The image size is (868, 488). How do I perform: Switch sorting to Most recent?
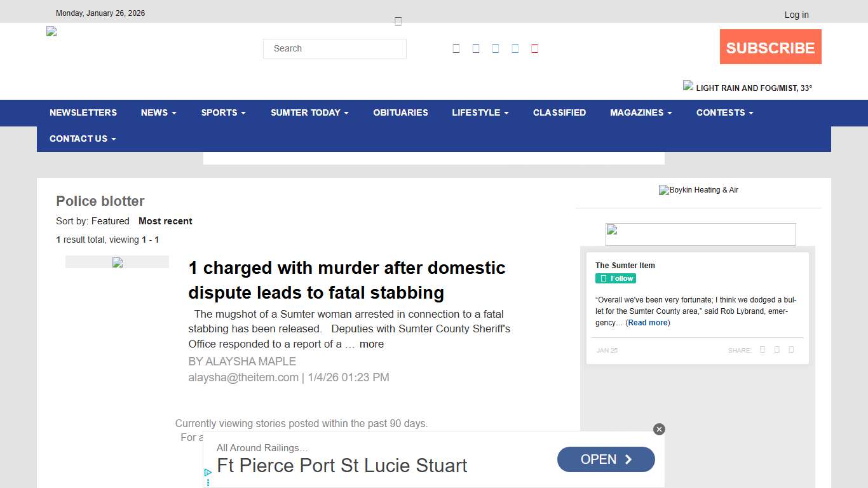pyautogui.click(x=165, y=221)
